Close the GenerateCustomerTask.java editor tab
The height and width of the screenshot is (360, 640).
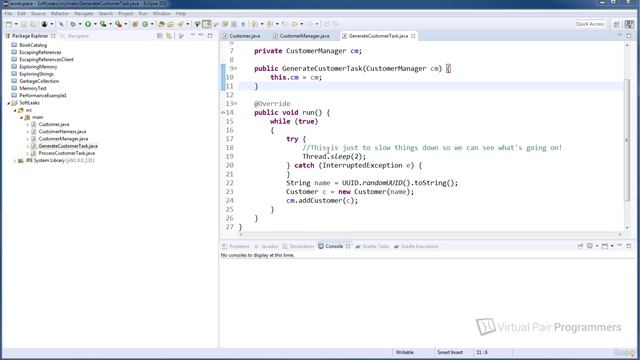click(413, 36)
